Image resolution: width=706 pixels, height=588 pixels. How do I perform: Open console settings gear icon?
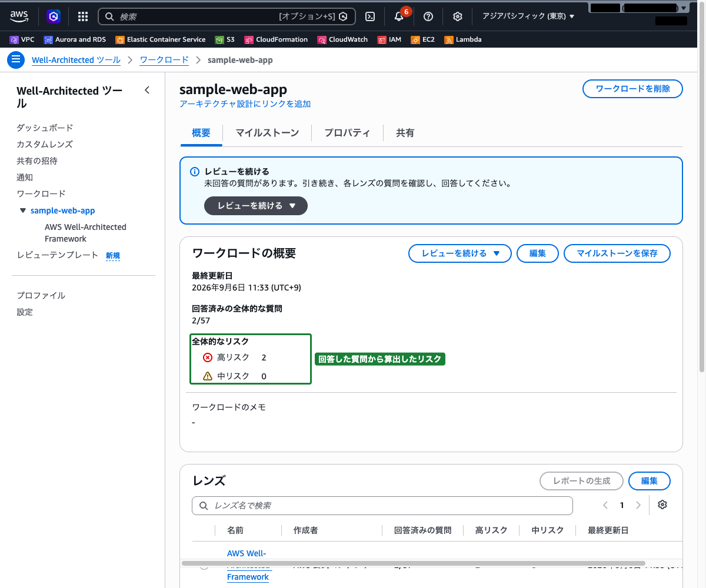pos(458,16)
